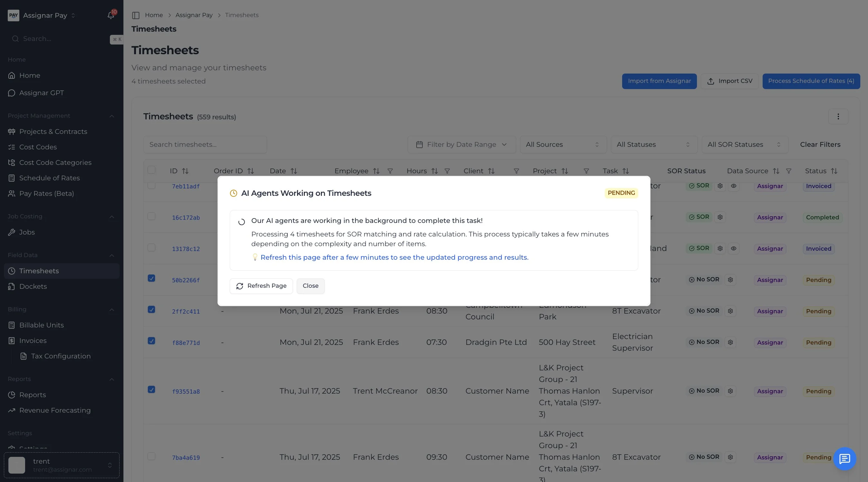Image resolution: width=868 pixels, height=482 pixels.
Task: Collapse the Project Management sidebar section
Action: click(x=111, y=116)
